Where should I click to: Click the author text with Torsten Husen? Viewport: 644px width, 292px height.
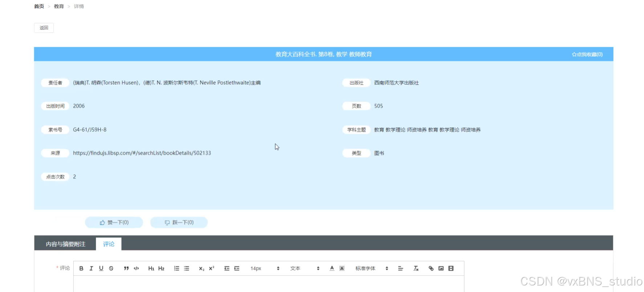coord(167,83)
